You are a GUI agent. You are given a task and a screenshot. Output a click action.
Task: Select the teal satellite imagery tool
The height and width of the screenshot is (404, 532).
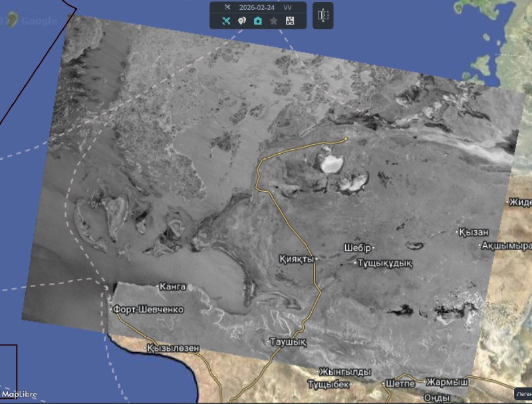(x=226, y=21)
